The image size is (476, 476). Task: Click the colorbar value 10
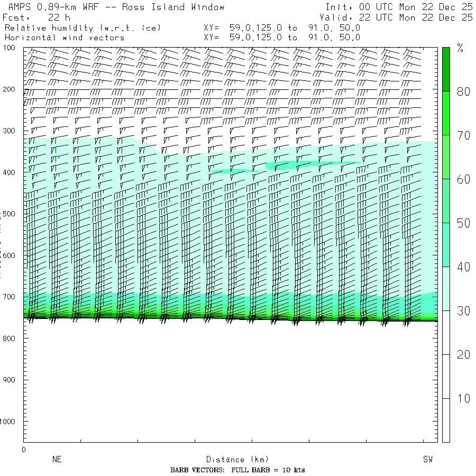click(463, 398)
